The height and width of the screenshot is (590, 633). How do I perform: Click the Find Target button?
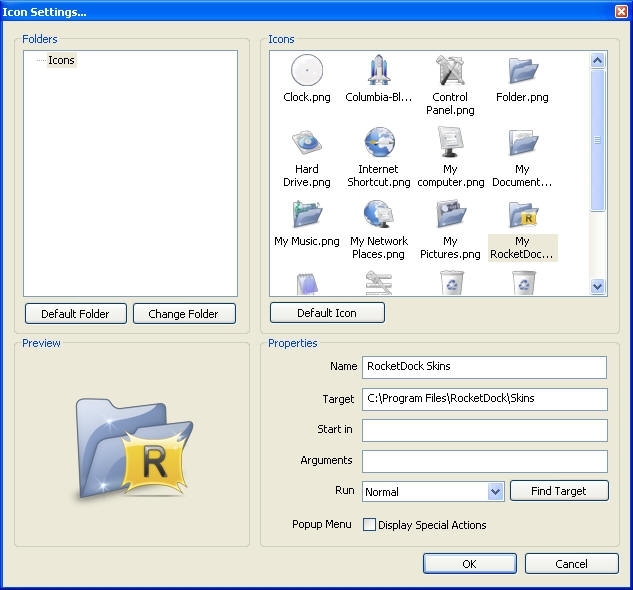[x=559, y=491]
